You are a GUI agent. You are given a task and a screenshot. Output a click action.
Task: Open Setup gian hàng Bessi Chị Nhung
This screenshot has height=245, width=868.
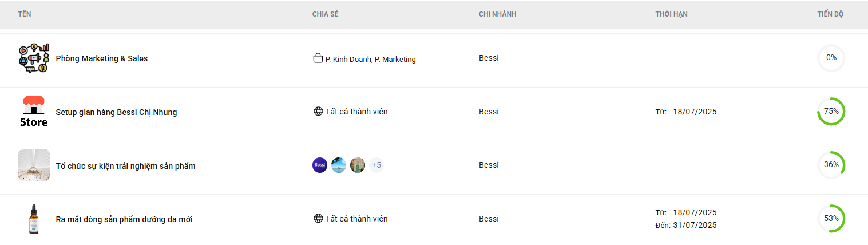tap(116, 112)
